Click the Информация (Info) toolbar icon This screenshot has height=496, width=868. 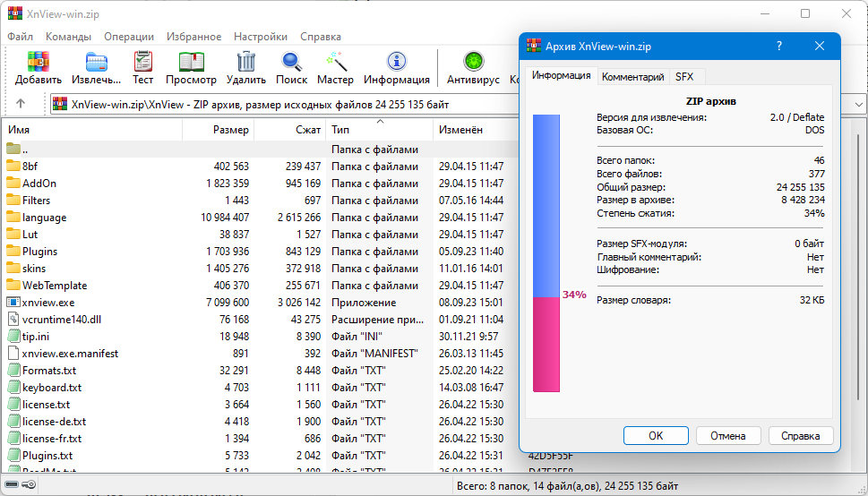click(x=396, y=62)
